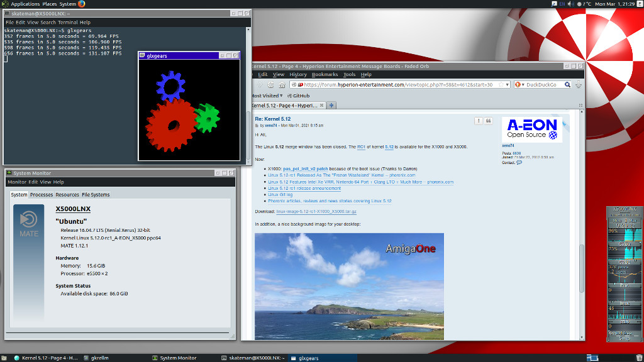
Task: Open Terminal menu in the terminal window
Action: (x=67, y=22)
